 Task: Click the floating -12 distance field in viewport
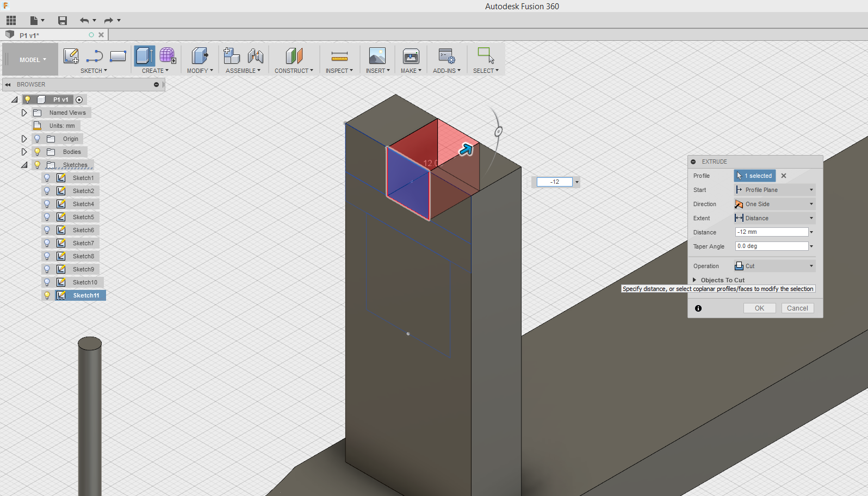pos(555,182)
